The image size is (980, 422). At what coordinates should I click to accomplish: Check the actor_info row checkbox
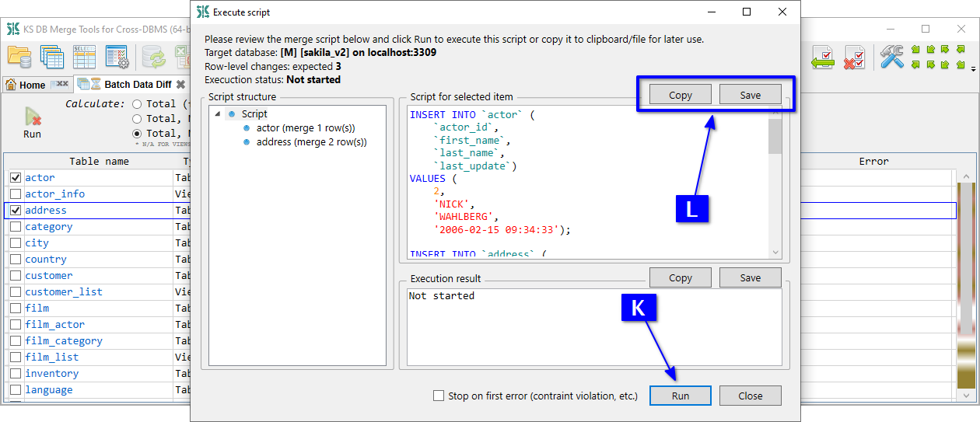pyautogui.click(x=16, y=194)
